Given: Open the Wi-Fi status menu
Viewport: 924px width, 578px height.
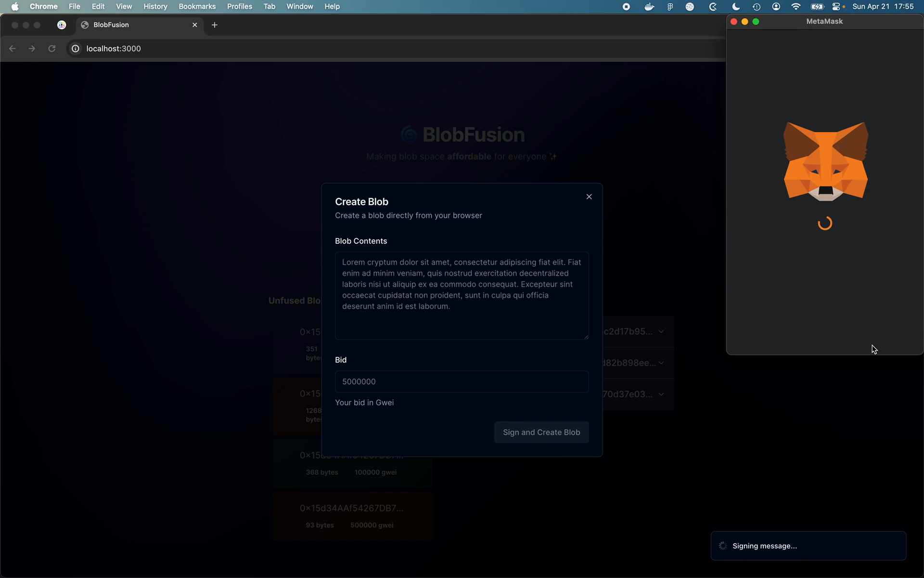Looking at the screenshot, I should [x=796, y=7].
